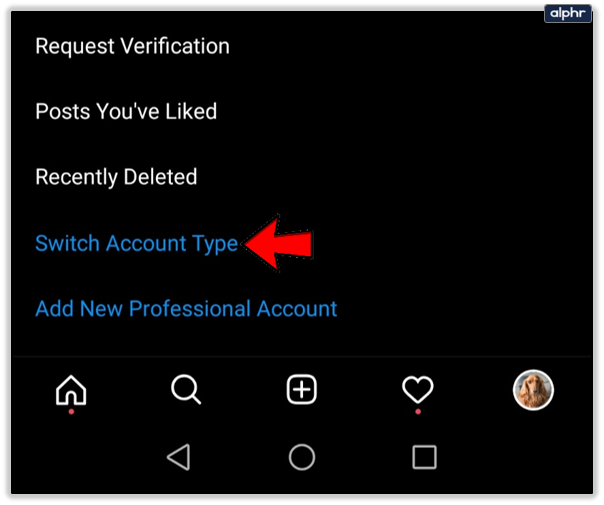Open Posts You've Liked

pyautogui.click(x=126, y=111)
